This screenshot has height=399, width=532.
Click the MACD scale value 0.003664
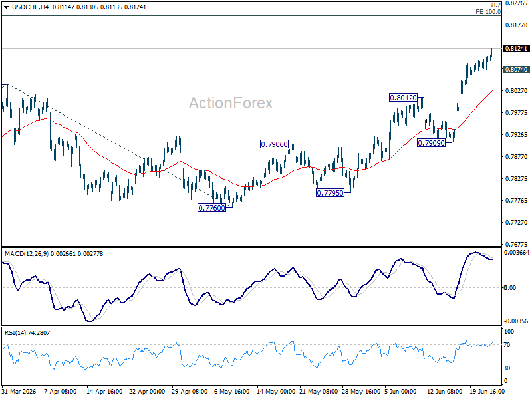[x=517, y=253]
